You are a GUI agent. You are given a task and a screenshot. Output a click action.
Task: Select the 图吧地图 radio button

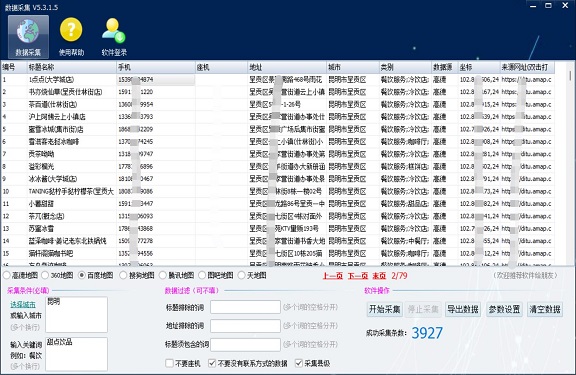coord(202,275)
